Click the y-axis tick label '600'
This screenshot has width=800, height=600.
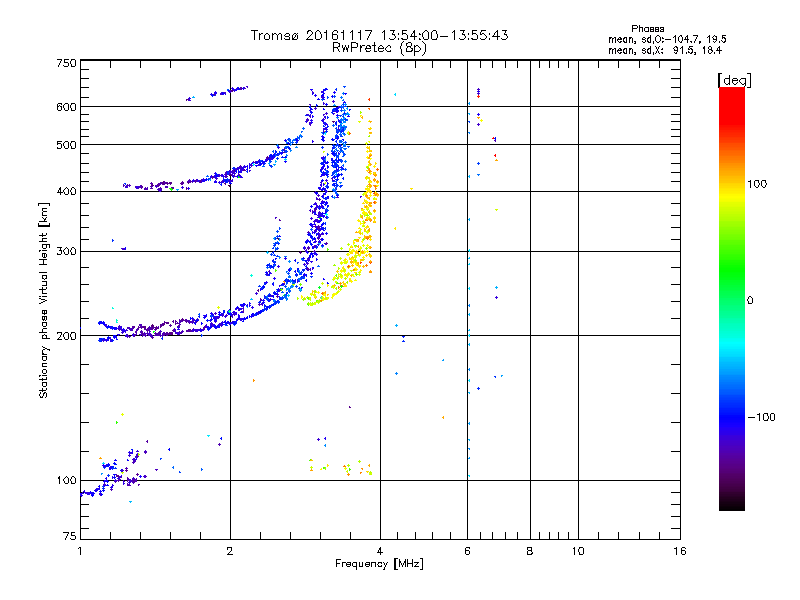tap(66, 107)
